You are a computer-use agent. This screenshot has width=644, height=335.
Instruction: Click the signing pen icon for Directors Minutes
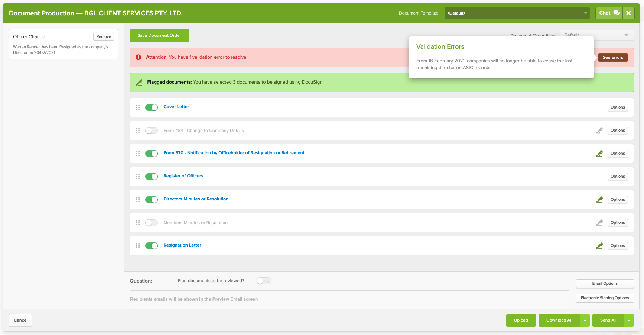599,200
